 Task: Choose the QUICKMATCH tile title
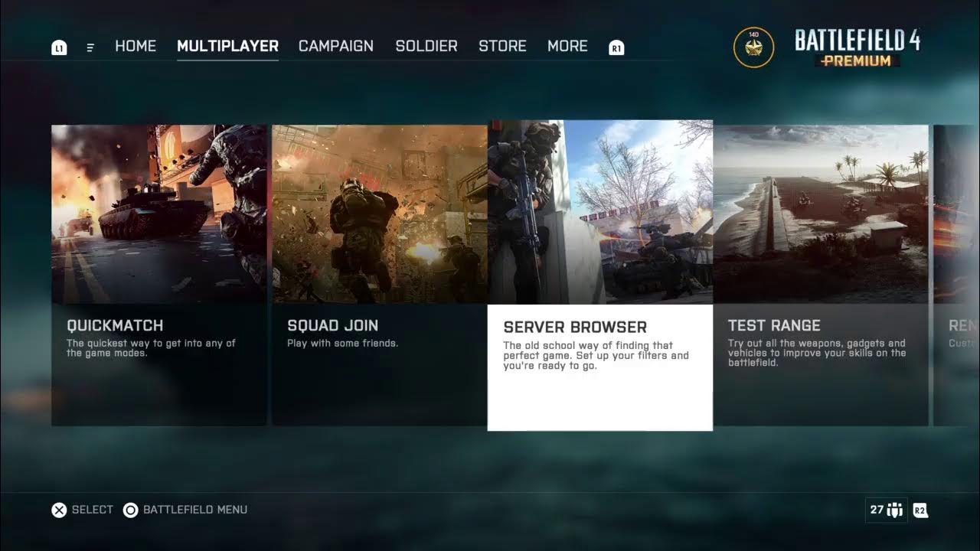[115, 325]
